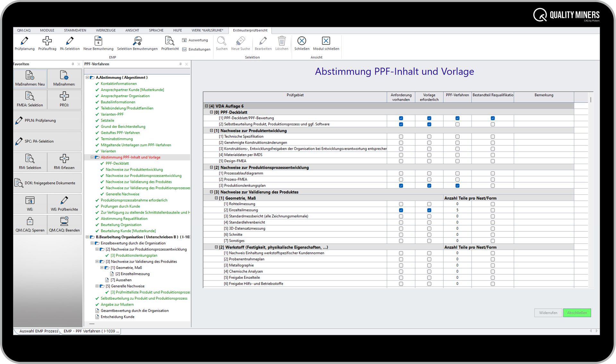Uncheck Vorlage erforderlich for Einzelteilmessung
Viewport: 616px width, 364px height.
[429, 210]
